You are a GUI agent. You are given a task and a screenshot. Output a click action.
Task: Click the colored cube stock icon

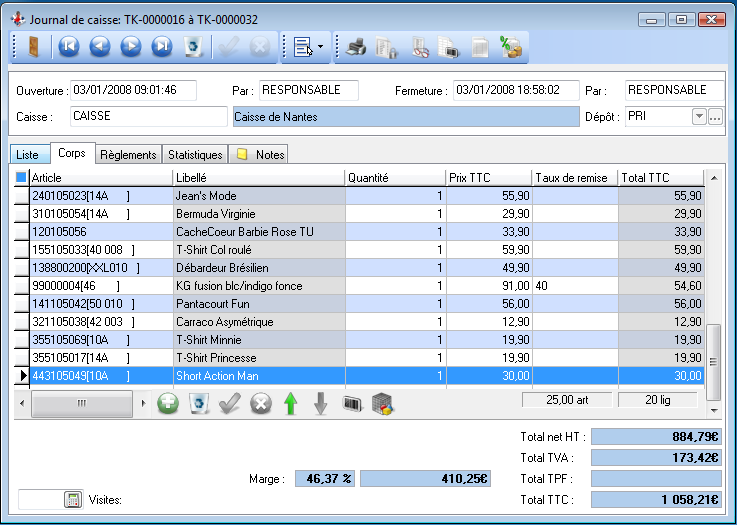[382, 404]
